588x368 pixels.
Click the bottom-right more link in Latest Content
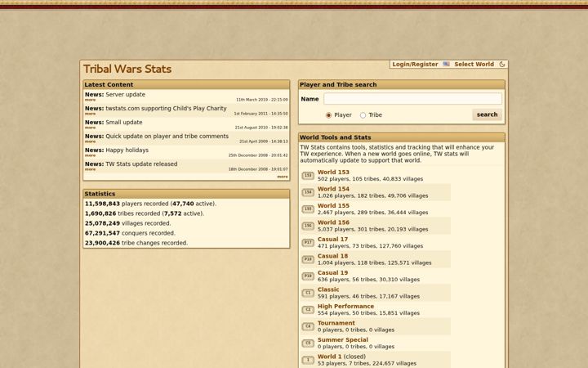(283, 177)
